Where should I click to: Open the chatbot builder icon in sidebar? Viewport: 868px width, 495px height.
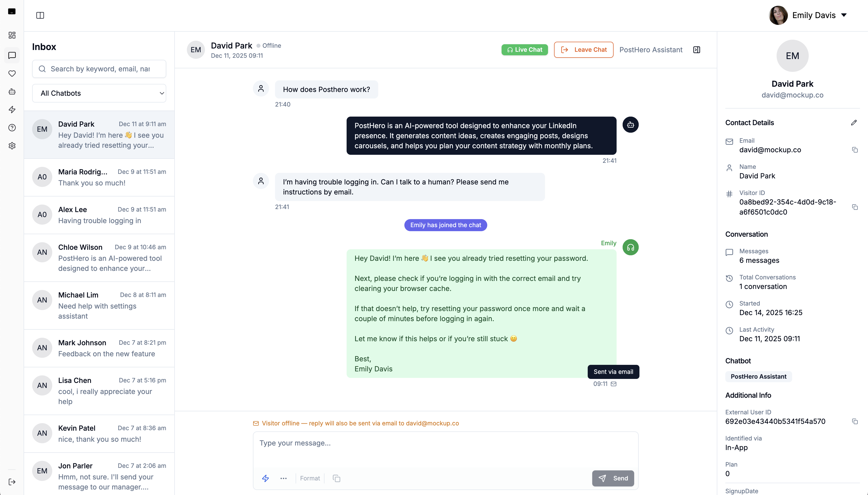coord(12,91)
